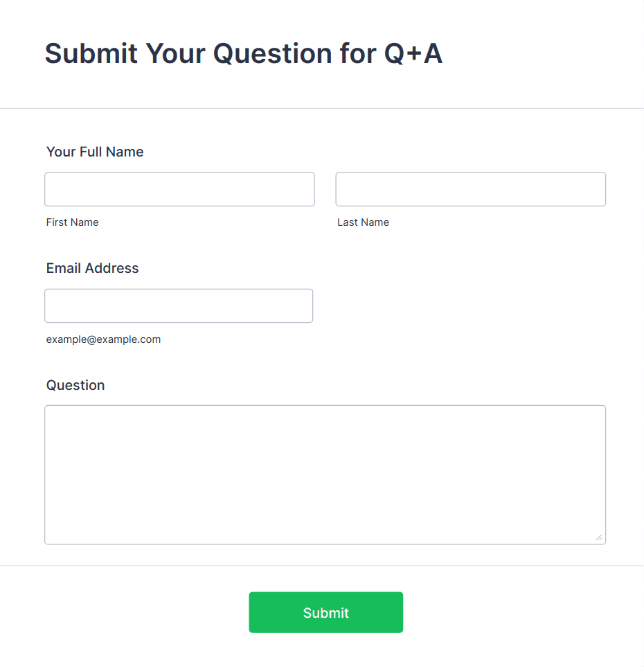644x667 pixels.
Task: Click the 'Last Name' caption text
Action: pyautogui.click(x=363, y=222)
